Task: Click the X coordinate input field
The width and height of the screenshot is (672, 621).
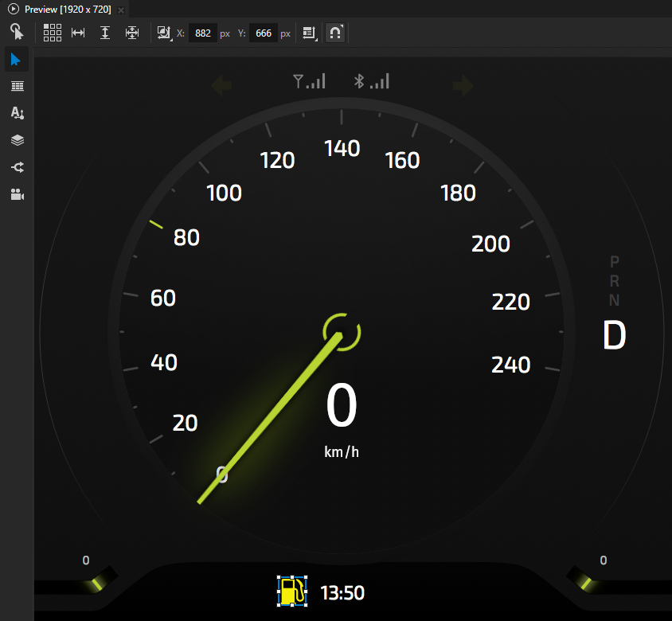Action: pos(202,33)
